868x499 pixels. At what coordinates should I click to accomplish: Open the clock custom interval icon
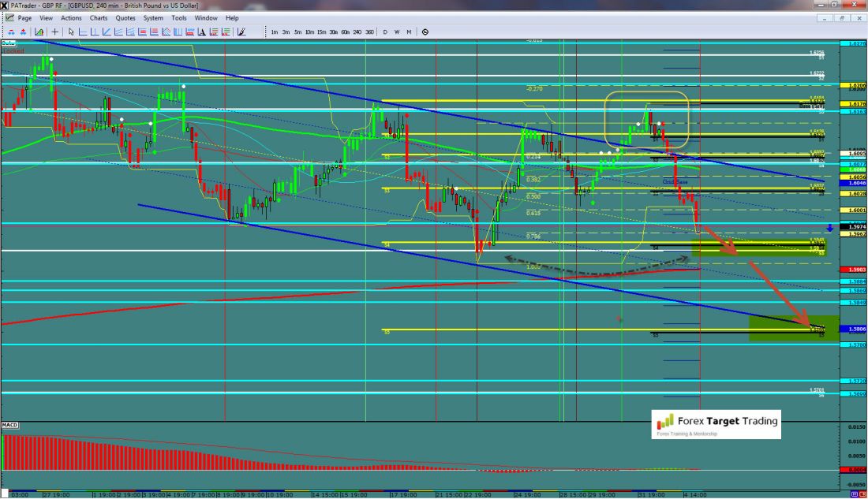(x=425, y=32)
